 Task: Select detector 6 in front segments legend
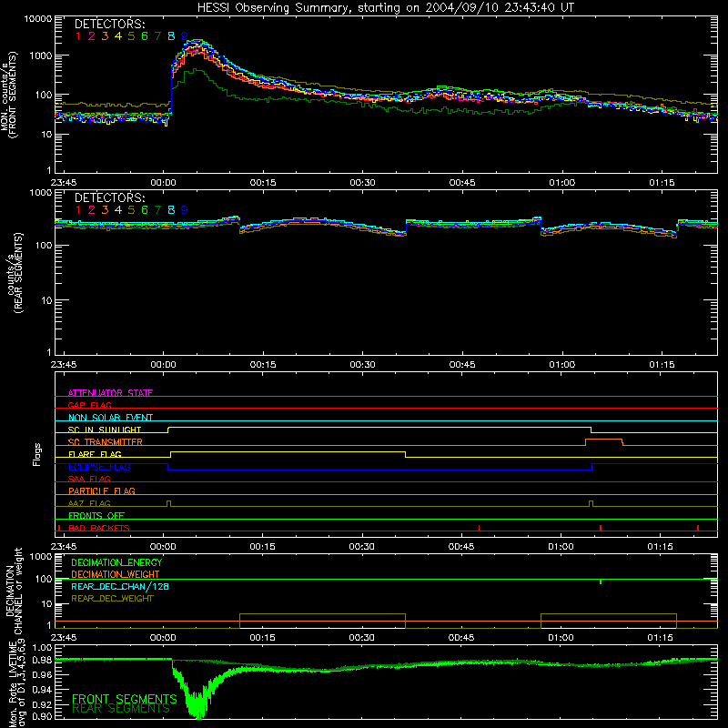coord(145,36)
